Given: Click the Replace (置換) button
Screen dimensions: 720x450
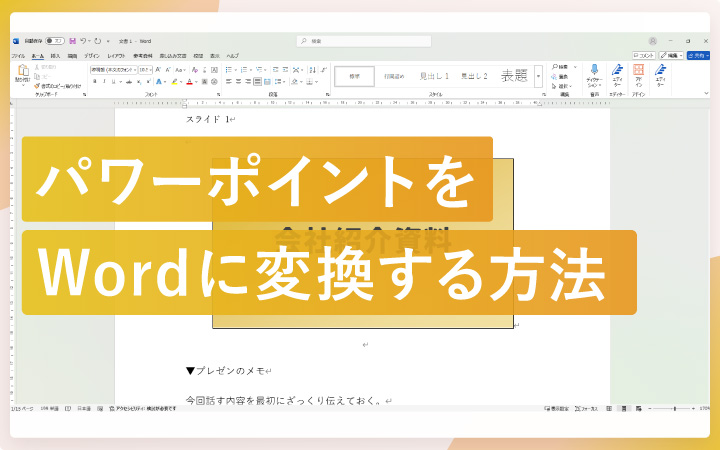Looking at the screenshot, I should click(x=560, y=77).
